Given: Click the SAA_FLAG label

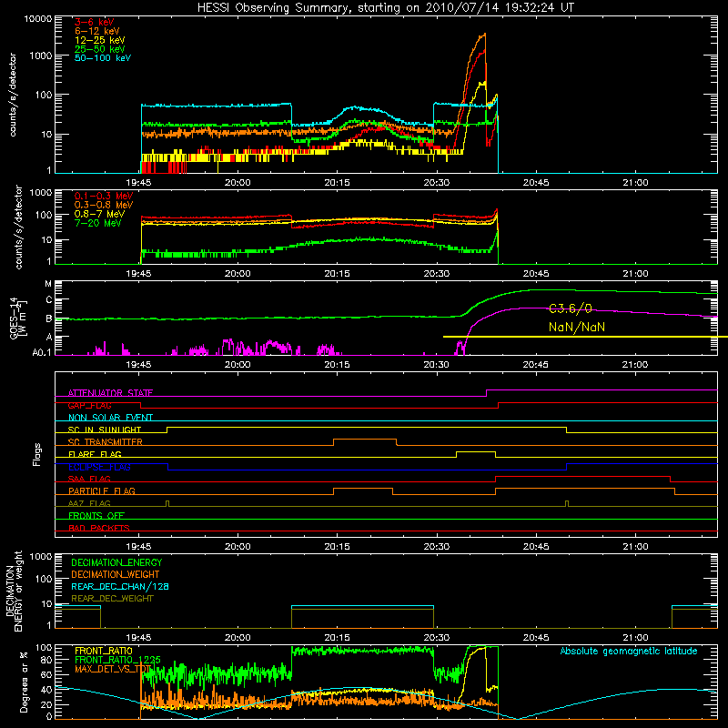Looking at the screenshot, I should 89,479.
